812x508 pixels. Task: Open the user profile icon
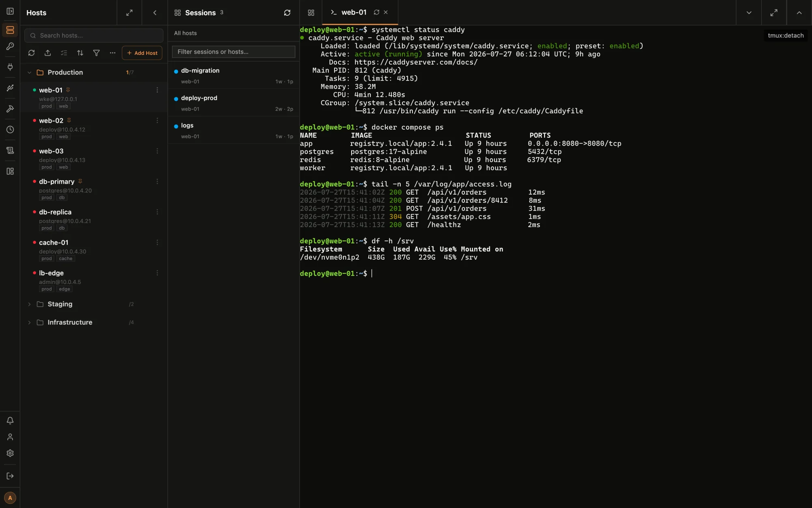click(10, 437)
